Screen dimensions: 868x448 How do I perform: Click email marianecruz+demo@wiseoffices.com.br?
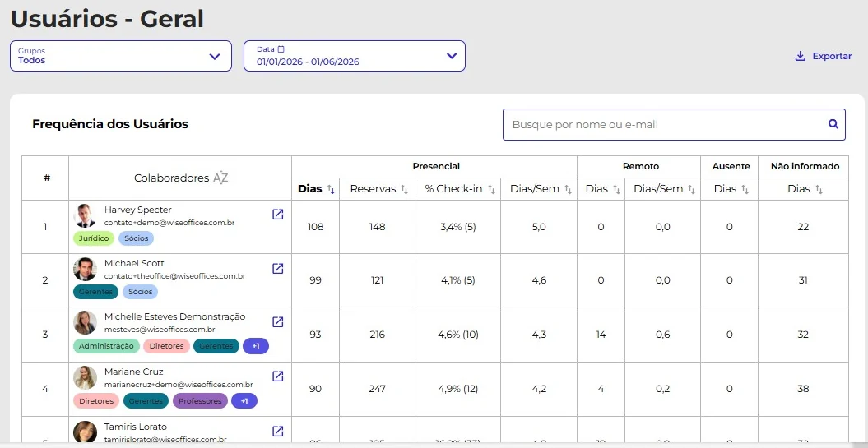click(179, 385)
